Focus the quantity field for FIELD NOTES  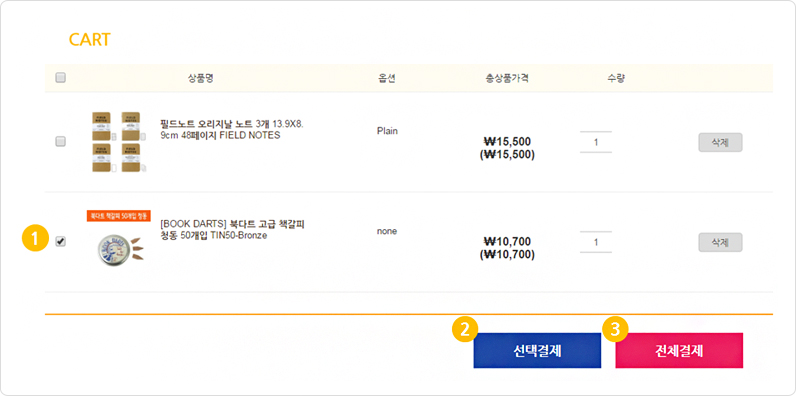595,142
